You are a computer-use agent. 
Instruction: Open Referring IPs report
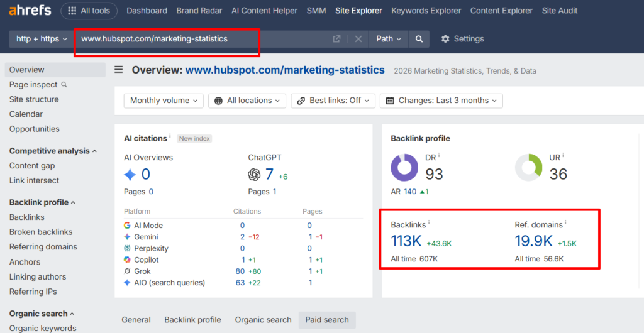point(33,292)
